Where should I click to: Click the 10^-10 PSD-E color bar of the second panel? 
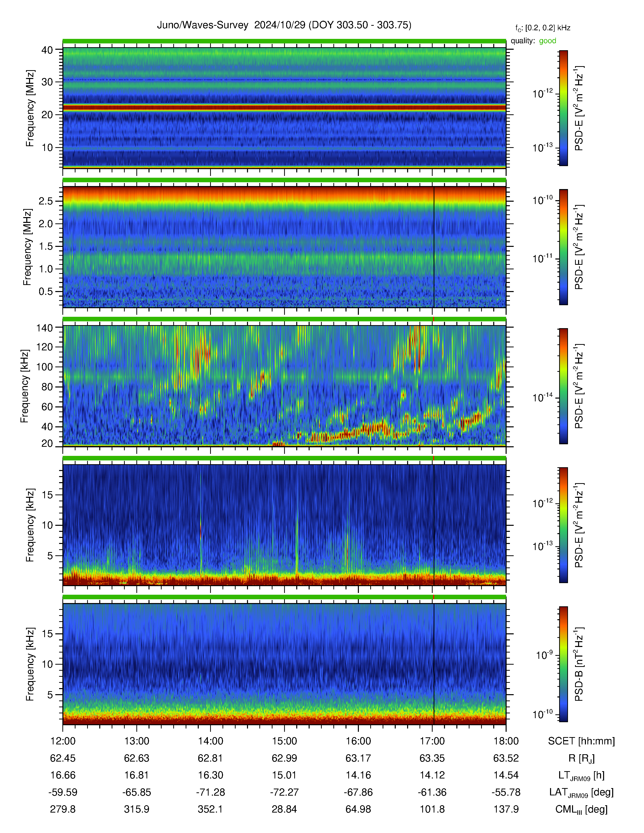coord(563,247)
